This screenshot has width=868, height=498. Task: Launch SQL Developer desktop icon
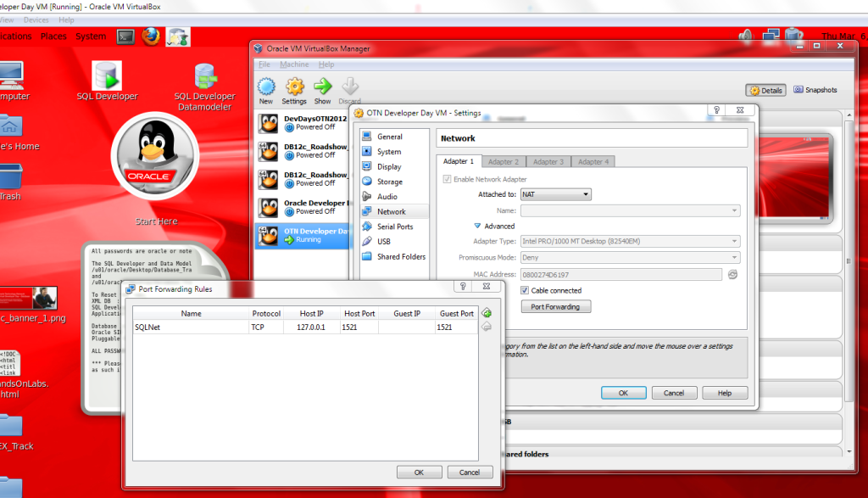107,75
